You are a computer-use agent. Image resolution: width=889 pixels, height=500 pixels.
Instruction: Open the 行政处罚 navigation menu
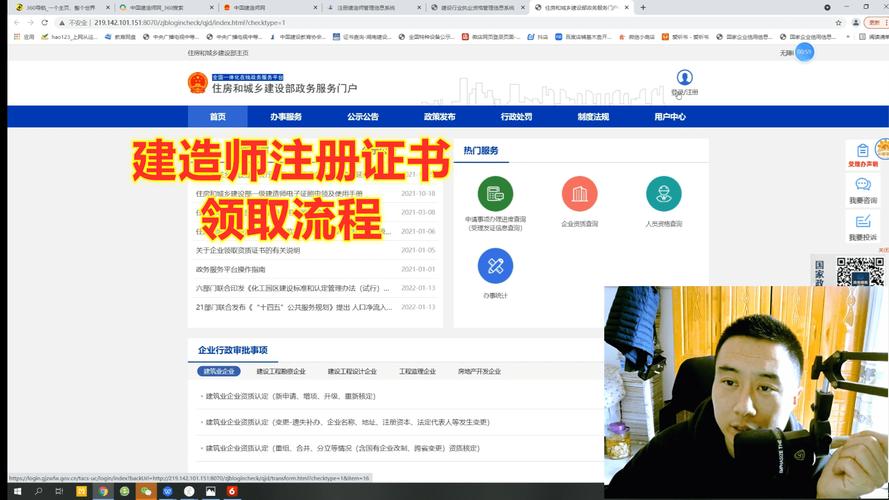517,117
